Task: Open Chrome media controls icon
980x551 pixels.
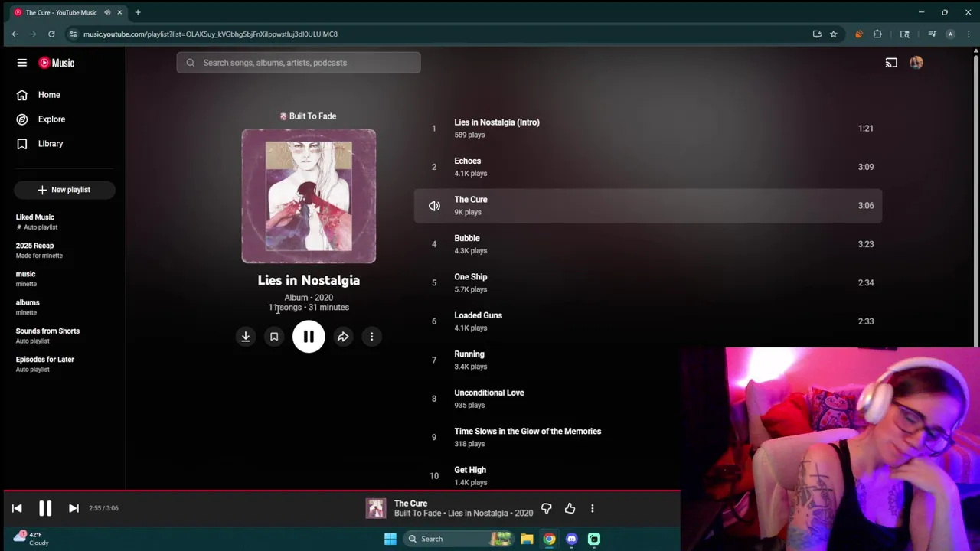Action: (x=932, y=34)
